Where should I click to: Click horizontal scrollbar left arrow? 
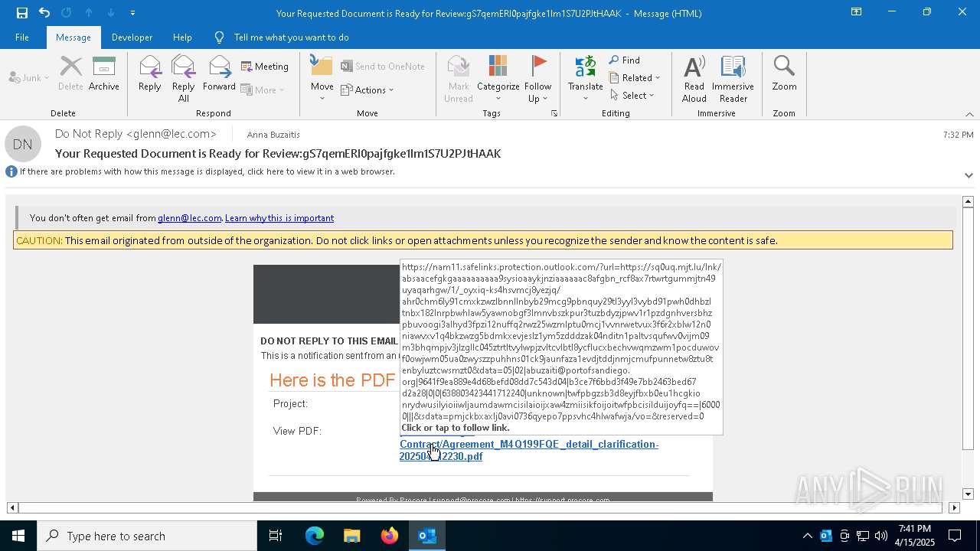(12, 507)
